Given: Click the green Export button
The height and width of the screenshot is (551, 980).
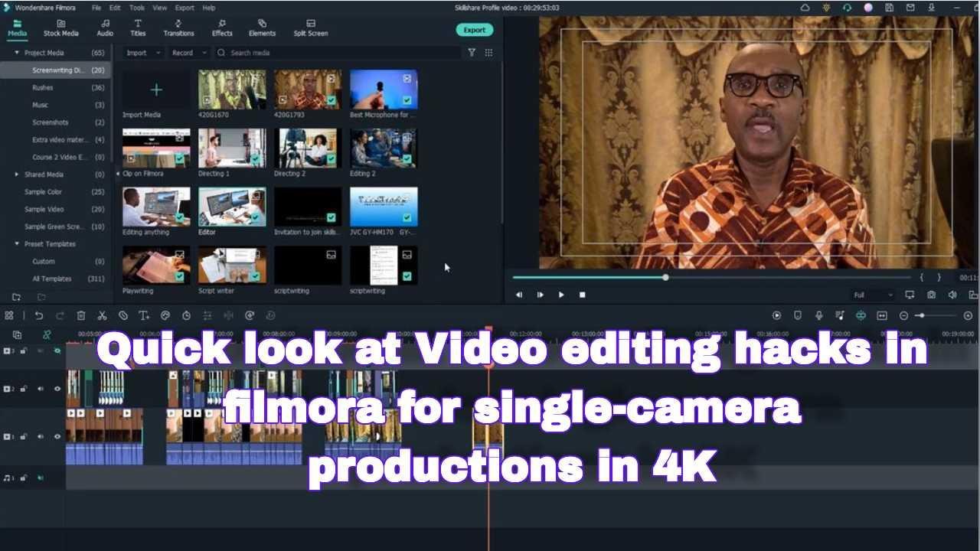Looking at the screenshot, I should (x=475, y=30).
